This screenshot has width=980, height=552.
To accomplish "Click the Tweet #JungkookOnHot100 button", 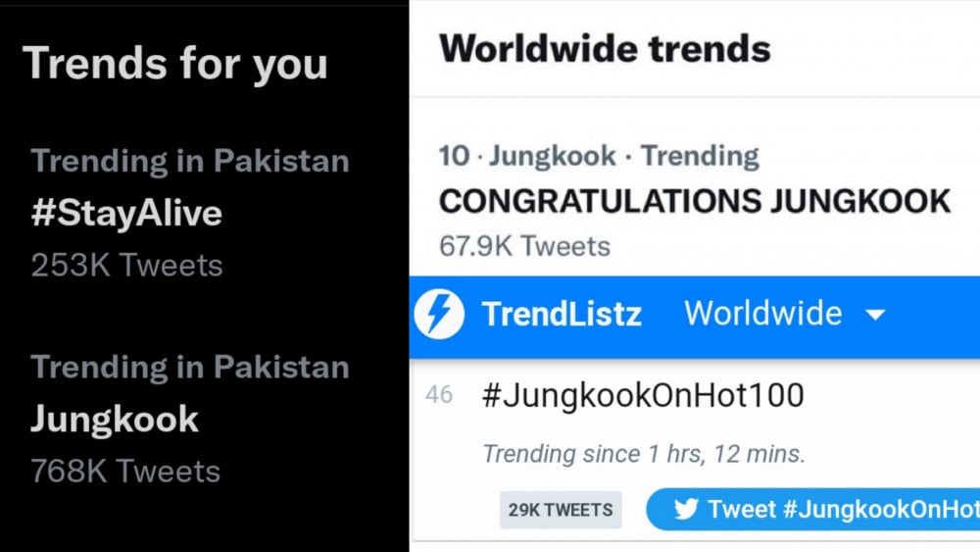I will pos(813,510).
